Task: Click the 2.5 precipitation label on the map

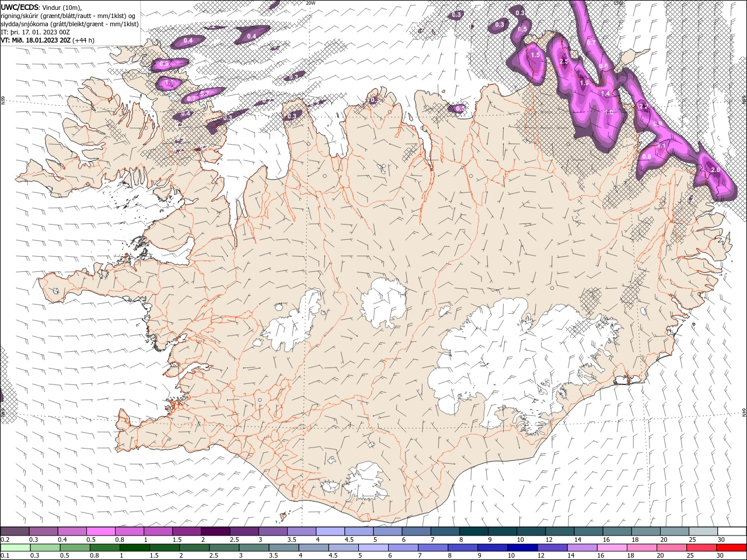Action: 564,61
